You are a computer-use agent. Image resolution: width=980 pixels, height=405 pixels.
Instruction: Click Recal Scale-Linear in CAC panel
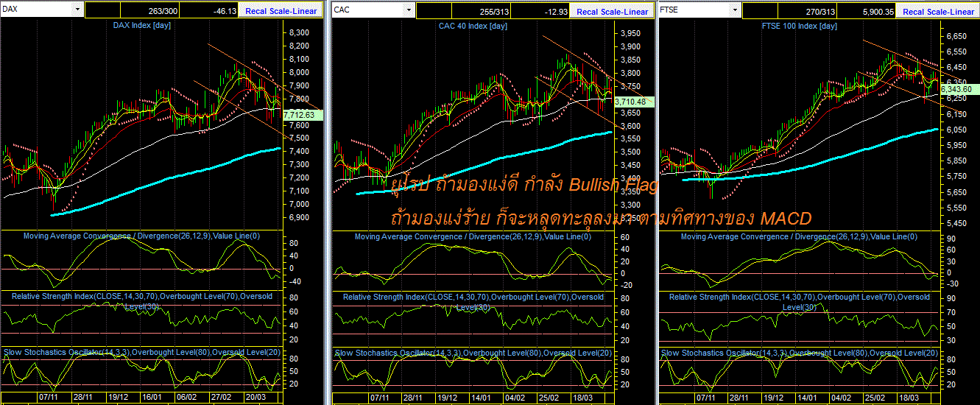click(x=612, y=11)
